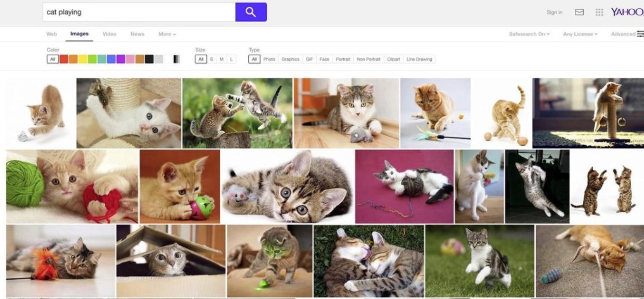Click the Sign in link
The image size is (644, 299).
tap(554, 12)
